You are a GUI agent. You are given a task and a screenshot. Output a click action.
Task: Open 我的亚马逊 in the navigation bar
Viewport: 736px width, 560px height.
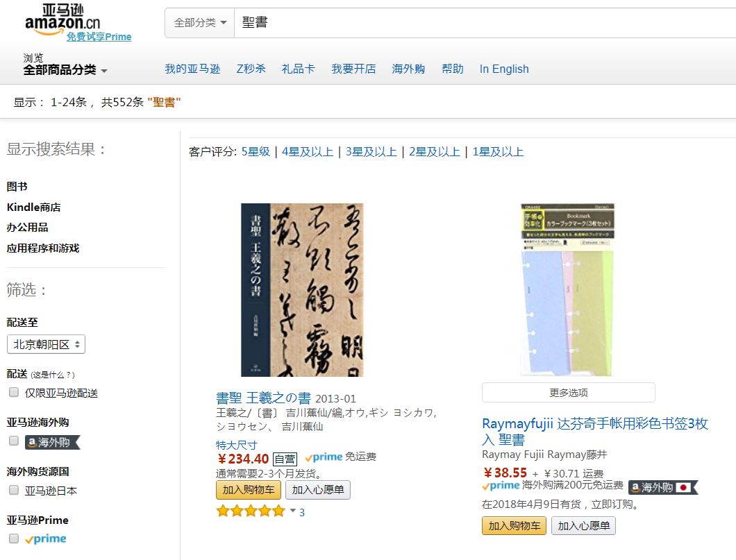pyautogui.click(x=192, y=69)
